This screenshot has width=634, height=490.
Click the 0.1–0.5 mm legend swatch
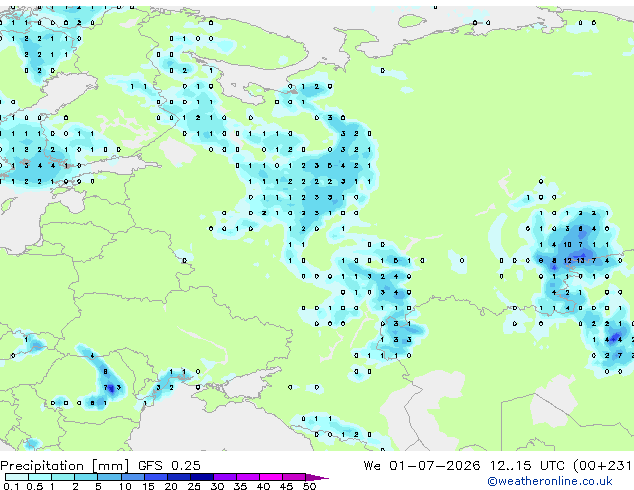[x=17, y=477]
